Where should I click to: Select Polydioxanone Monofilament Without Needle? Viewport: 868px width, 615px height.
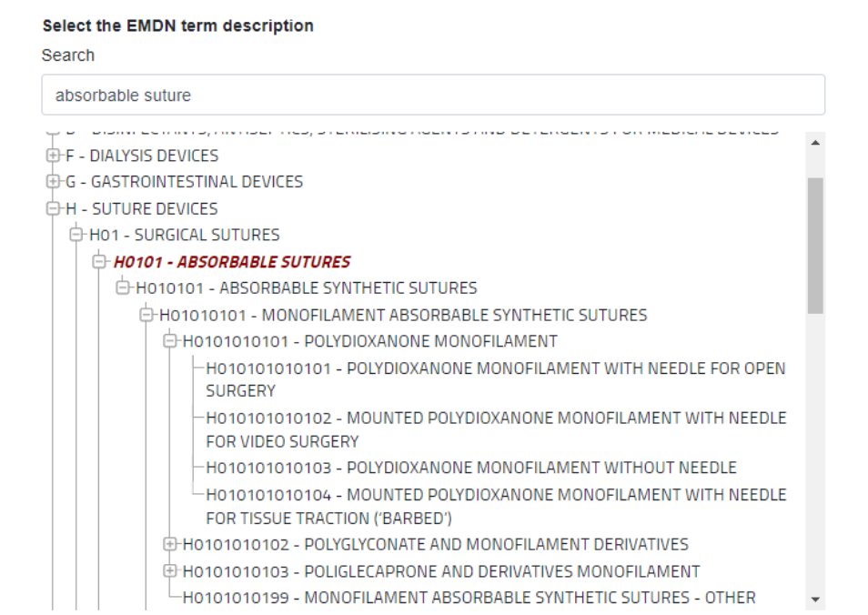pos(470,468)
